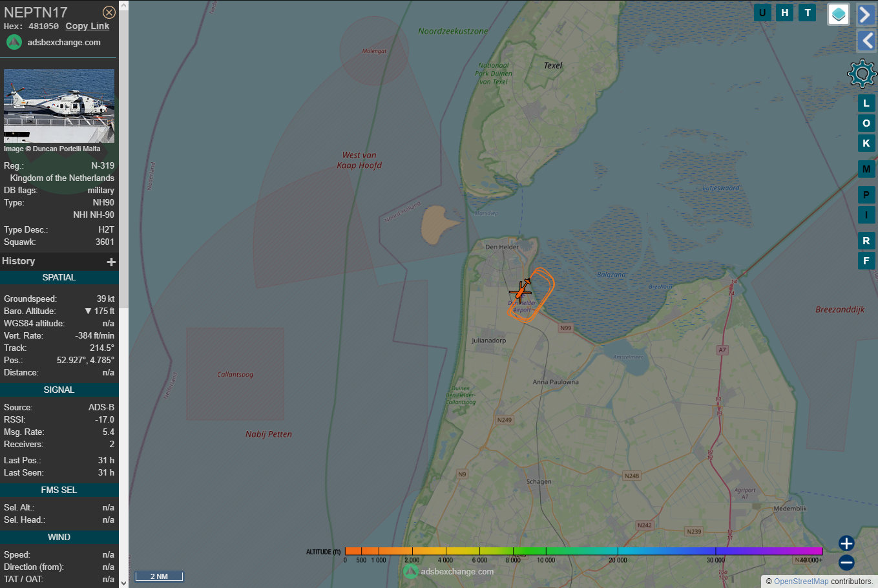Click the Msg. Rate value 5.4

108,432
